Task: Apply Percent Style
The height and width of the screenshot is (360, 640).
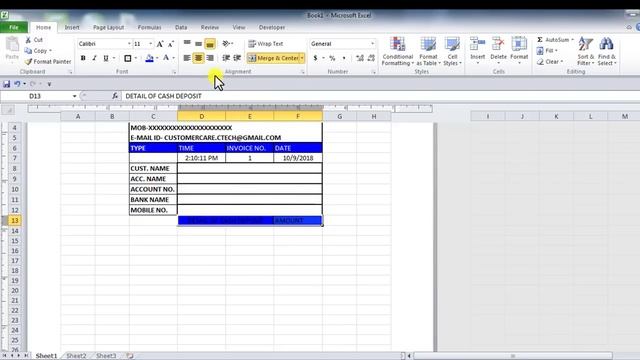Action: point(332,58)
